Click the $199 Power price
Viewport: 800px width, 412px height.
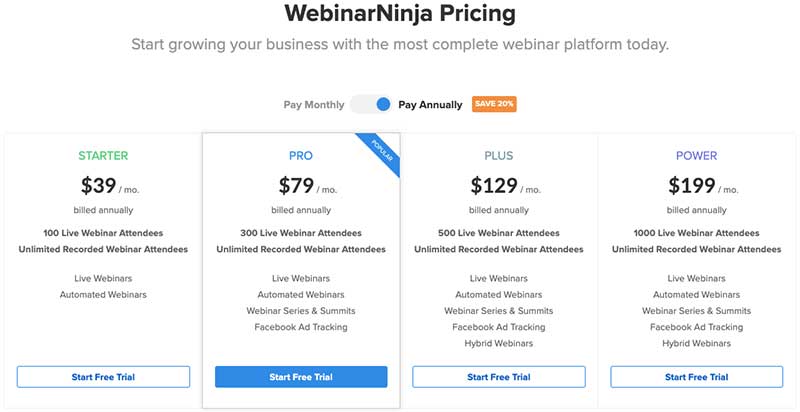pyautogui.click(x=691, y=186)
